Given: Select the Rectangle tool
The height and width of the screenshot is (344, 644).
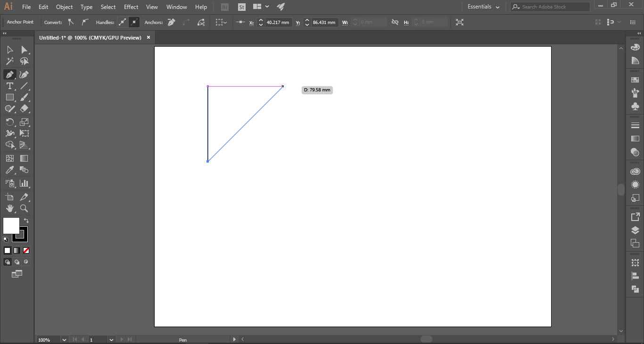Looking at the screenshot, I should [9, 98].
